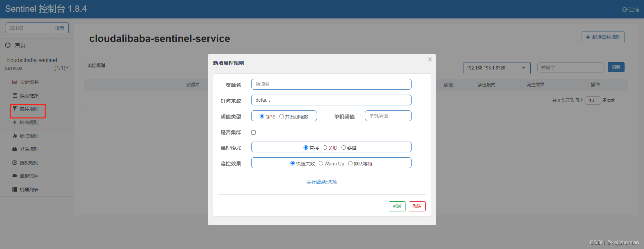This screenshot has width=644, height=249.
Task: Select 直接 flow control mode
Action: (x=306, y=148)
